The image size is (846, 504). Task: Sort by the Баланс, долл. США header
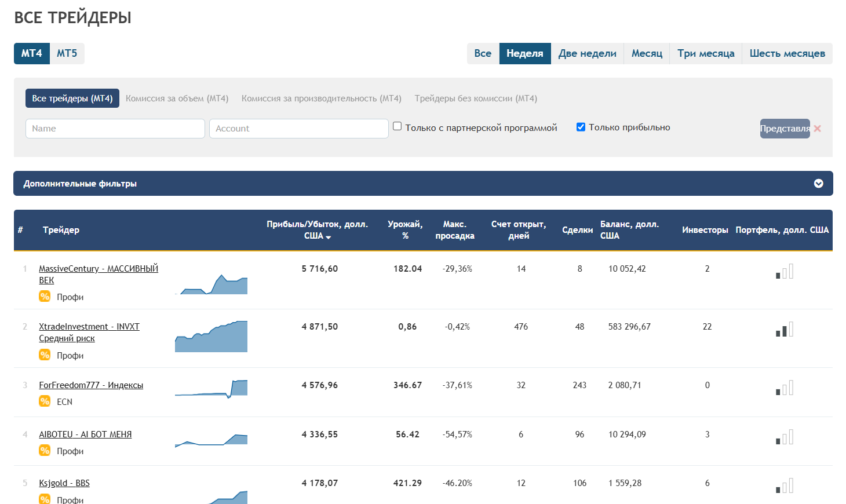(x=629, y=230)
